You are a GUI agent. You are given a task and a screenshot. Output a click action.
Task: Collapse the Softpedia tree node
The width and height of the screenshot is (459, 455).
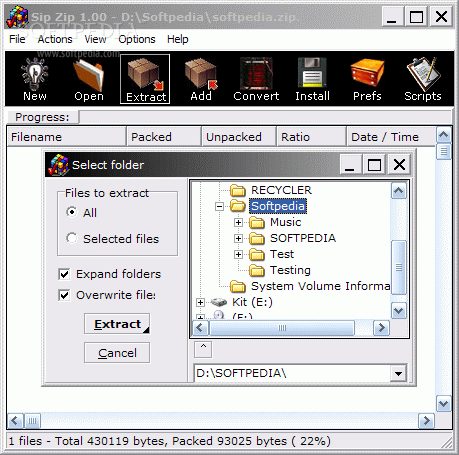tap(219, 206)
